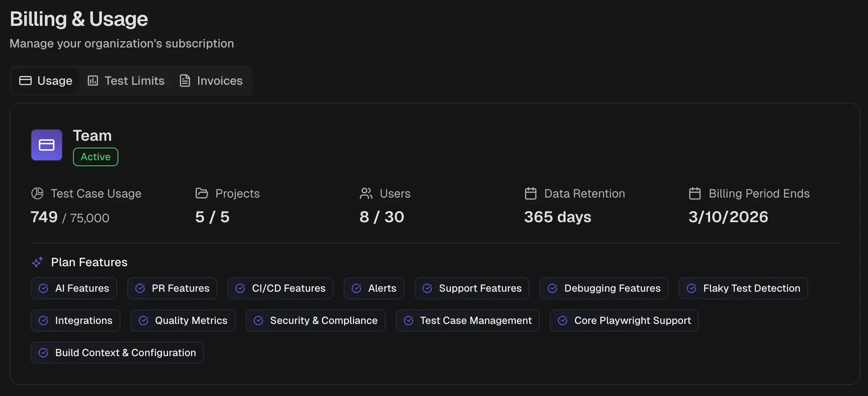Click the calendar icon beside Data Retention
Image resolution: width=868 pixels, height=396 pixels.
coord(530,193)
